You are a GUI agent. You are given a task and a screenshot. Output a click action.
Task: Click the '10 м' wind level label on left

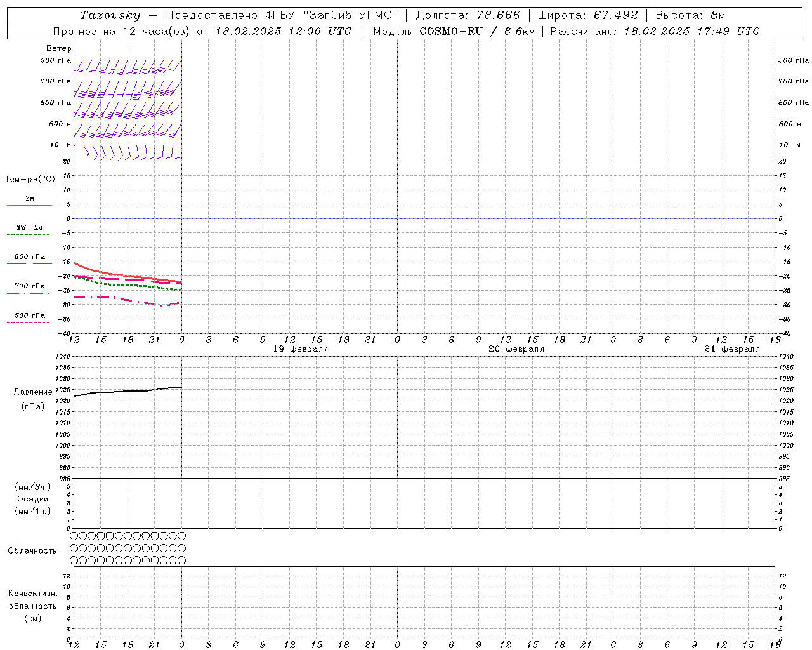60,145
